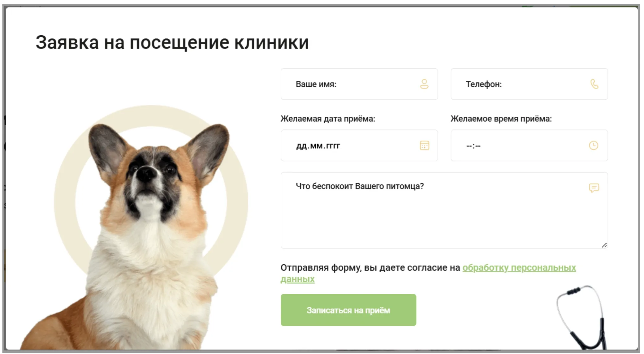Click the Записаться на приём button
644x354 pixels.
tap(348, 310)
